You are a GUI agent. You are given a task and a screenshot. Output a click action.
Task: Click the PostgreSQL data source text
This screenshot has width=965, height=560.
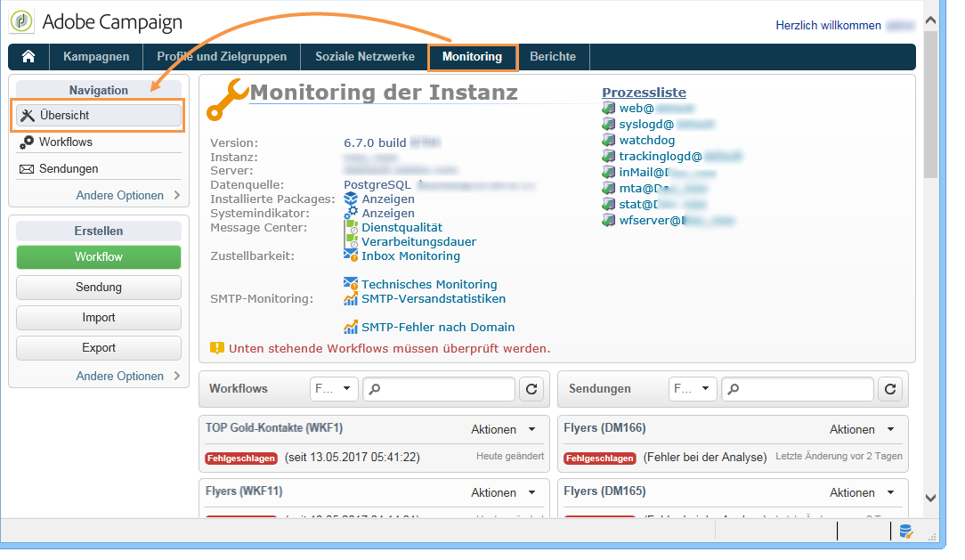[x=377, y=184]
